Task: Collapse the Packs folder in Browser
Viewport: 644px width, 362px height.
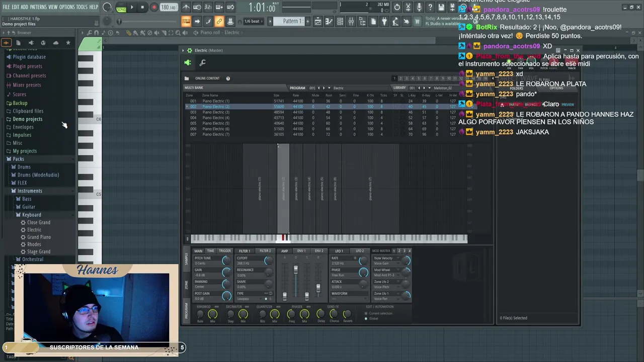Action: click(18, 159)
